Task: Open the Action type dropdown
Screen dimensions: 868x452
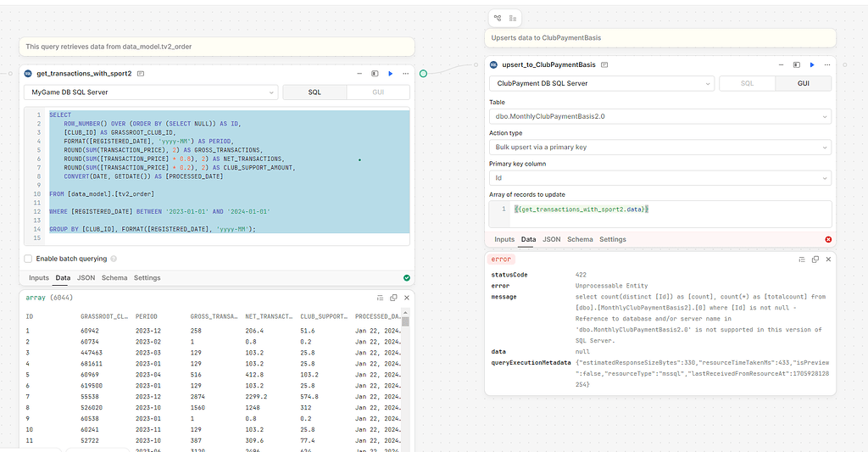Action: pyautogui.click(x=659, y=147)
